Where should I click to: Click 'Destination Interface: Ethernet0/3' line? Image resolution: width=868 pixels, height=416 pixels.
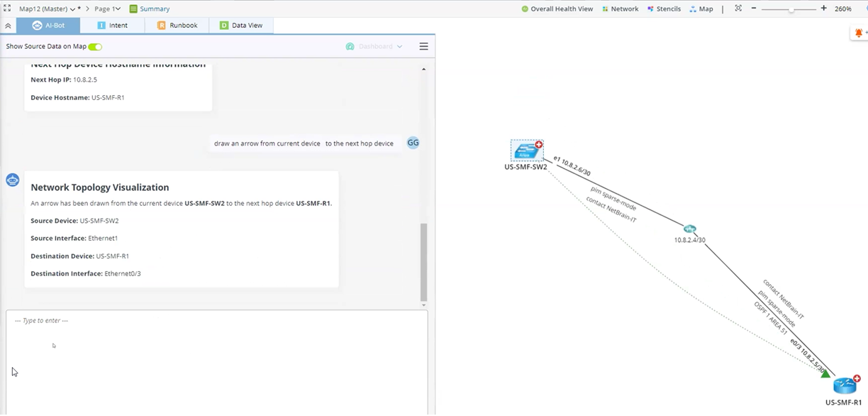tap(86, 273)
